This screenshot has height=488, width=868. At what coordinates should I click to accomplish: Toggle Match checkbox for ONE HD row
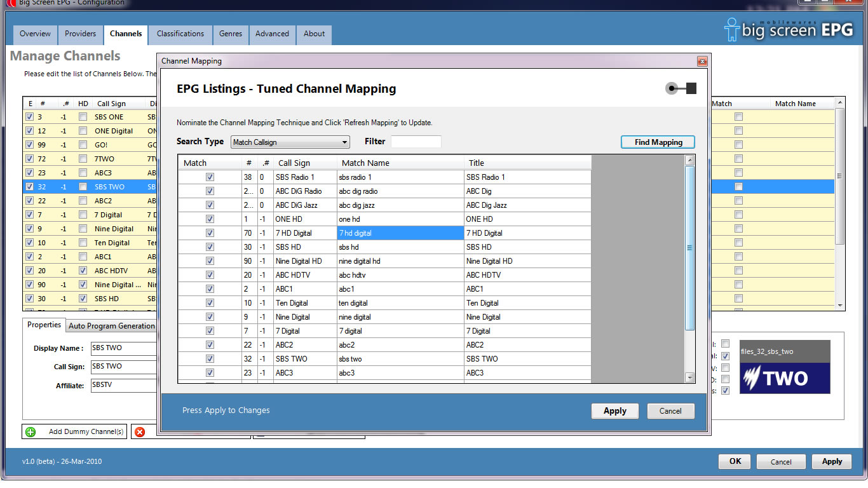210,219
